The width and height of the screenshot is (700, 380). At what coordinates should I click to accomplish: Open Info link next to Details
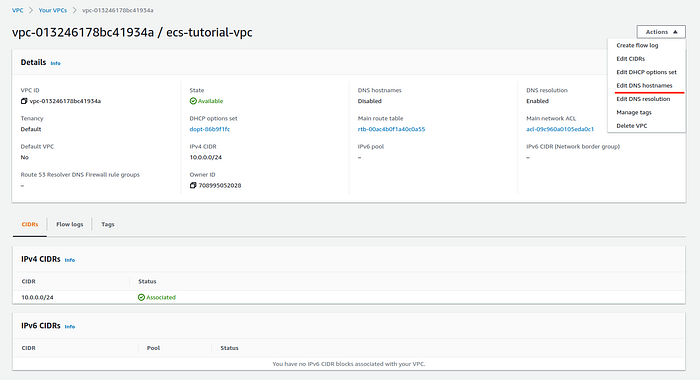[55, 63]
